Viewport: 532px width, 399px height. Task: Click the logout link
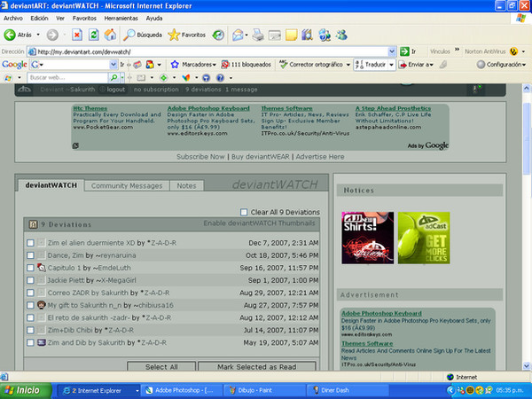[116, 90]
